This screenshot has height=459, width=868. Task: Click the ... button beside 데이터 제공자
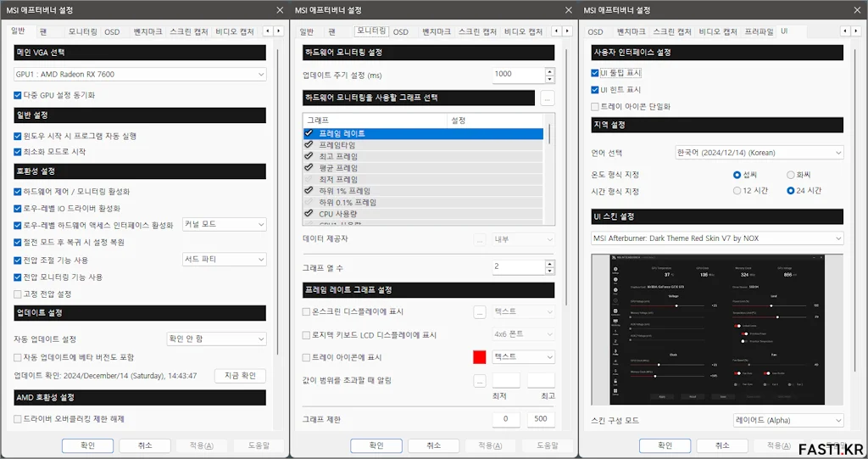tap(480, 239)
